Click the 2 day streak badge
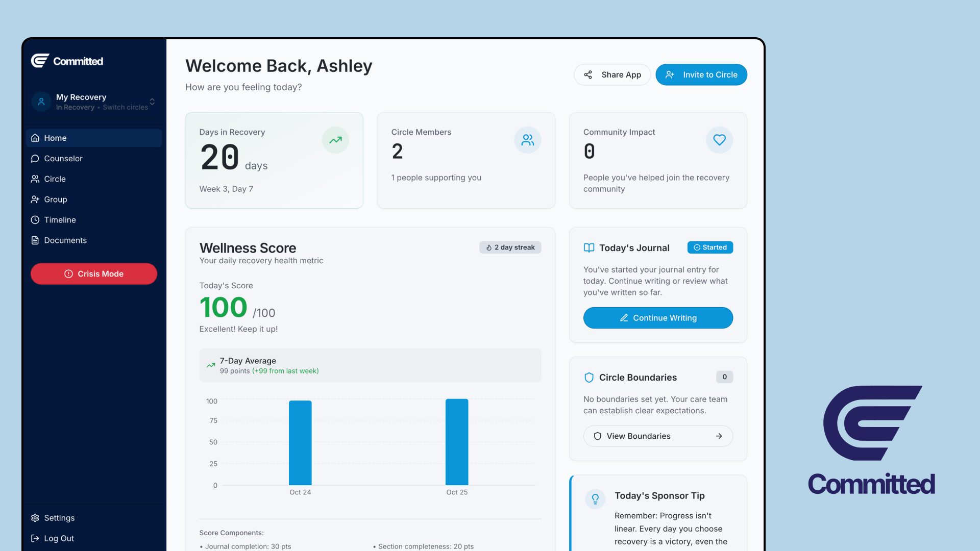The height and width of the screenshot is (551, 980). coord(510,247)
